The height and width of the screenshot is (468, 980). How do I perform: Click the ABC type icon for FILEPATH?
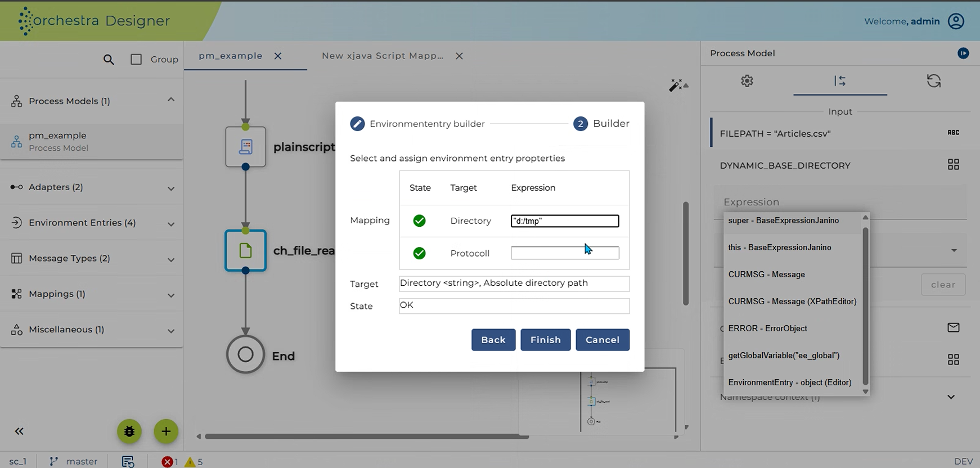(954, 133)
